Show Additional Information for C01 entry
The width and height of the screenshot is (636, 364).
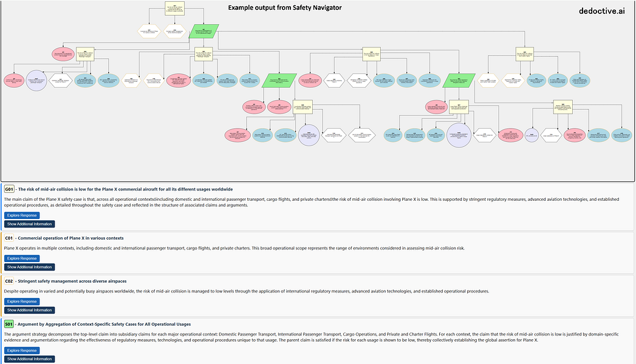[30, 267]
